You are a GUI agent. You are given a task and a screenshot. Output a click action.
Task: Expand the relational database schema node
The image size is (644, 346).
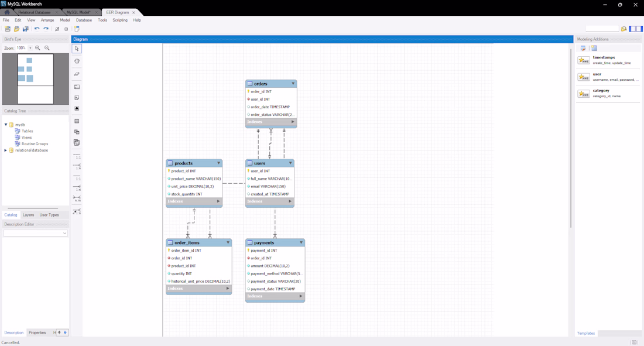tap(6, 150)
